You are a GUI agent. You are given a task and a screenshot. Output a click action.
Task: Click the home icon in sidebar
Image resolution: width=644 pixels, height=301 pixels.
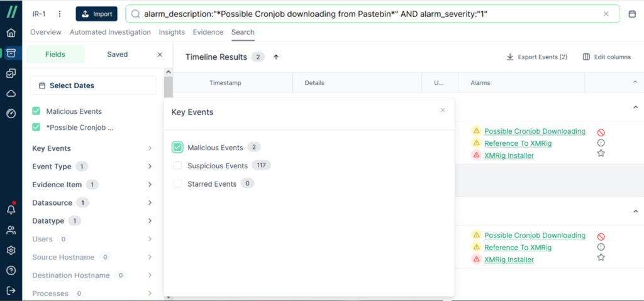click(x=11, y=33)
